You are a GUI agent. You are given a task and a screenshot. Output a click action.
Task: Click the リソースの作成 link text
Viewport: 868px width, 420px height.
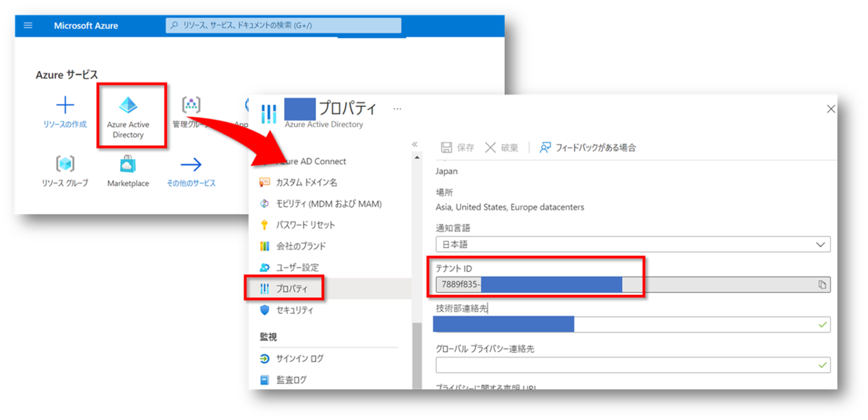pos(65,124)
